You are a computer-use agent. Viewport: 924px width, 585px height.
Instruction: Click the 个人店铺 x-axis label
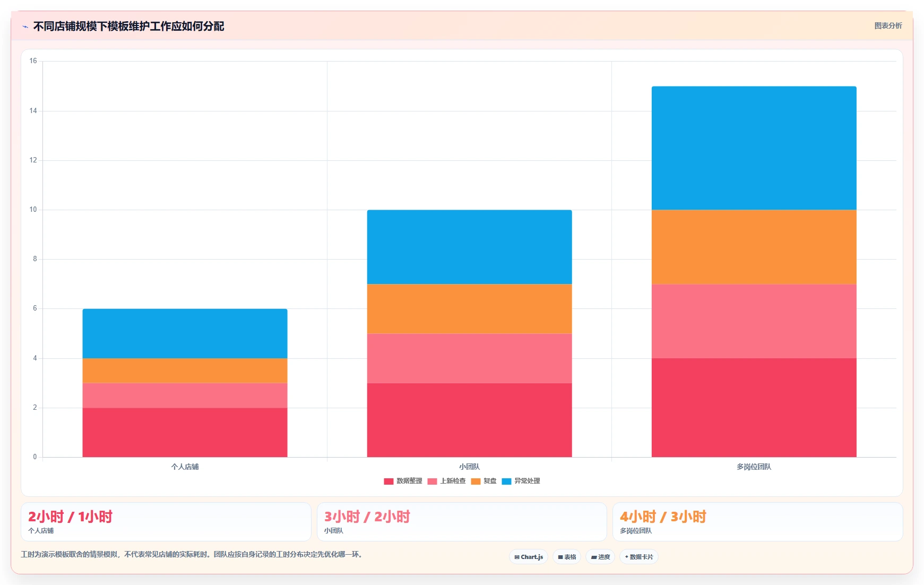185,467
